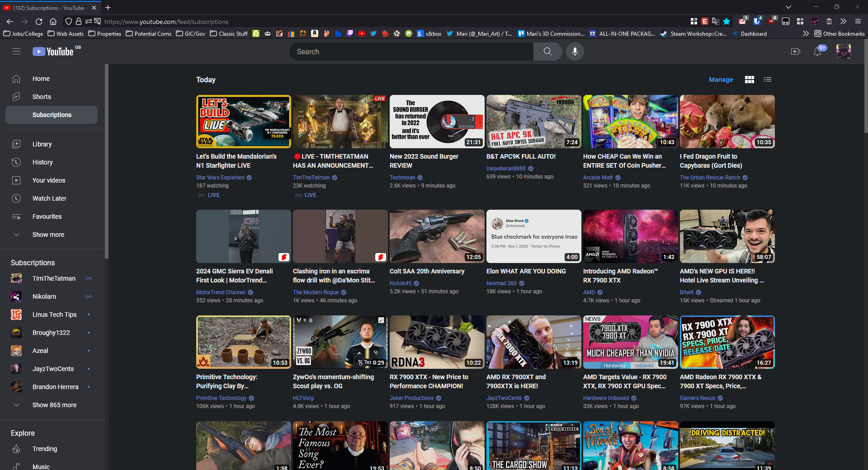Open Classic Stuff bookmark folder
Screen dimensions: 868x470
229,33
